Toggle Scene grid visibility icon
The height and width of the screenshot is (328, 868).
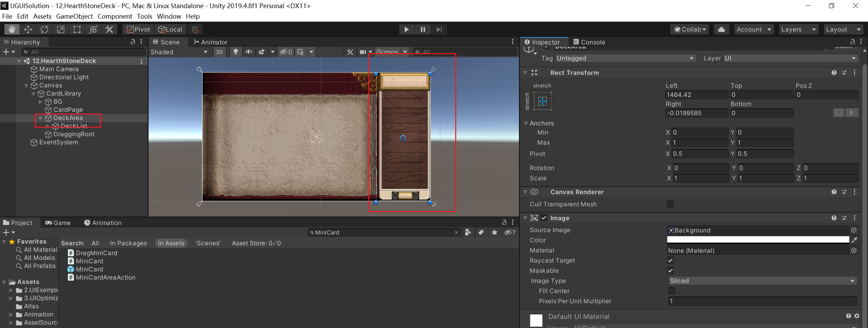click(301, 52)
